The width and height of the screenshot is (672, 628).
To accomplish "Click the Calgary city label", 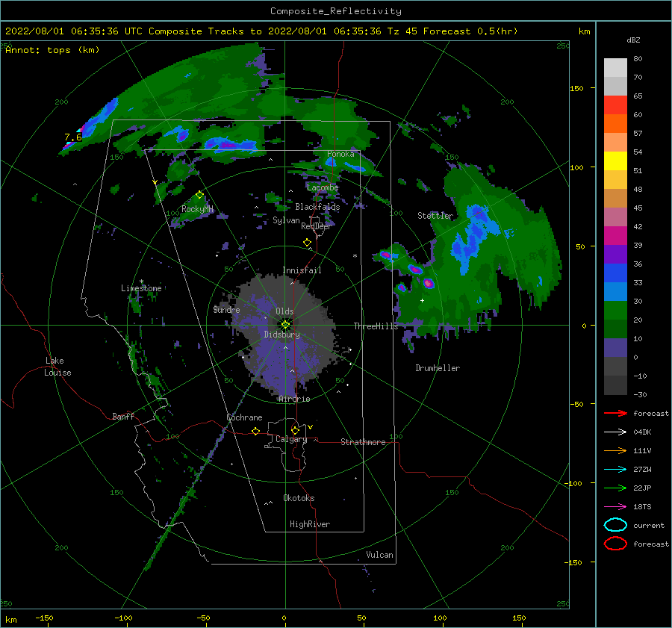I will tap(291, 439).
